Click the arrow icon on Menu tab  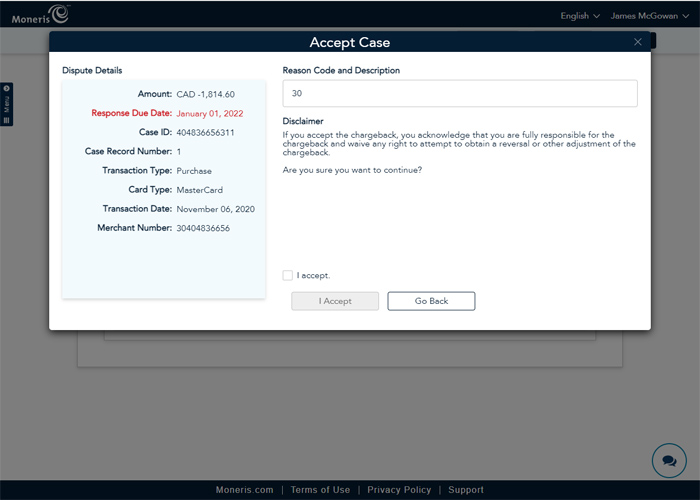pos(6,89)
